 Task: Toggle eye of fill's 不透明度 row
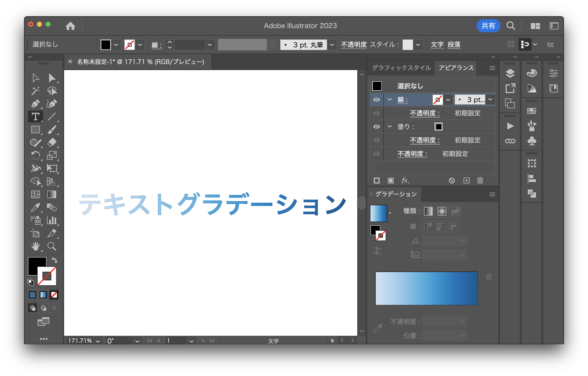377,140
